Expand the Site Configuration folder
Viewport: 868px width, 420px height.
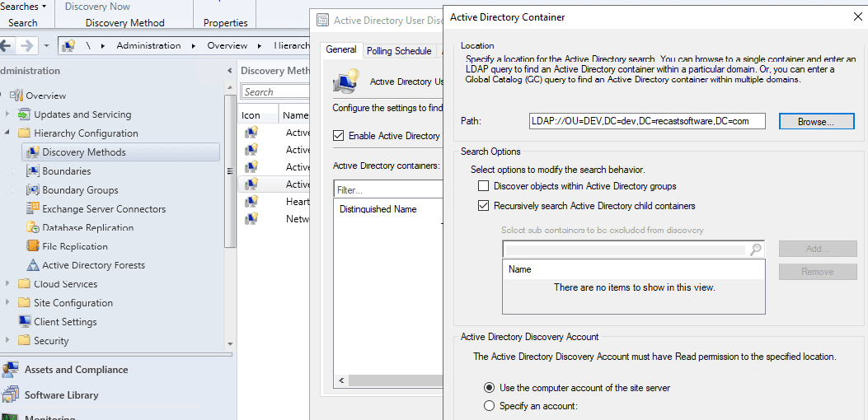[8, 303]
